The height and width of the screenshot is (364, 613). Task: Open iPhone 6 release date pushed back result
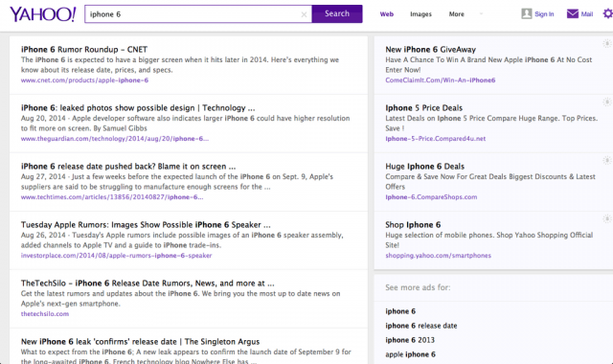point(128,166)
